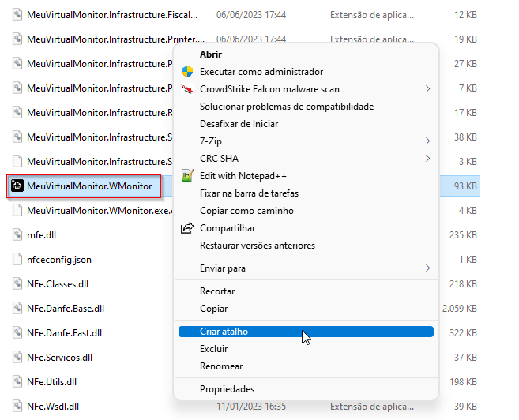This screenshot has height=420, width=519.
Task: Expand the CRC SHA submenu arrow
Action: (x=427, y=159)
